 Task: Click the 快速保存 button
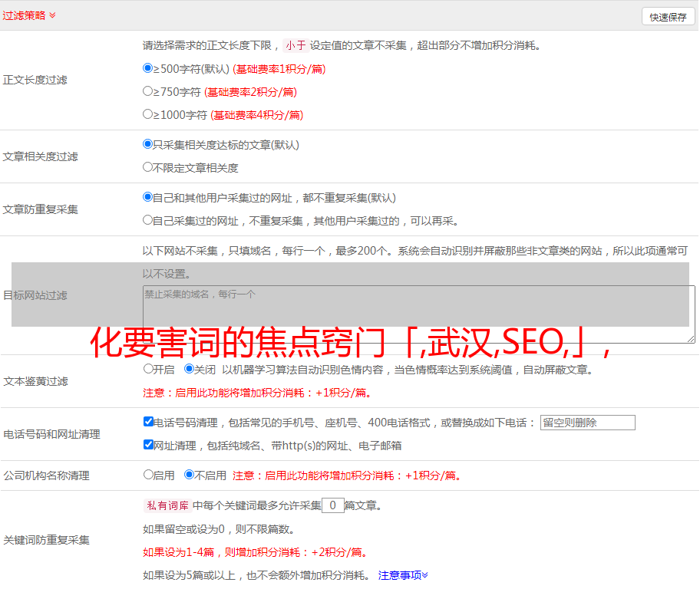click(x=668, y=17)
